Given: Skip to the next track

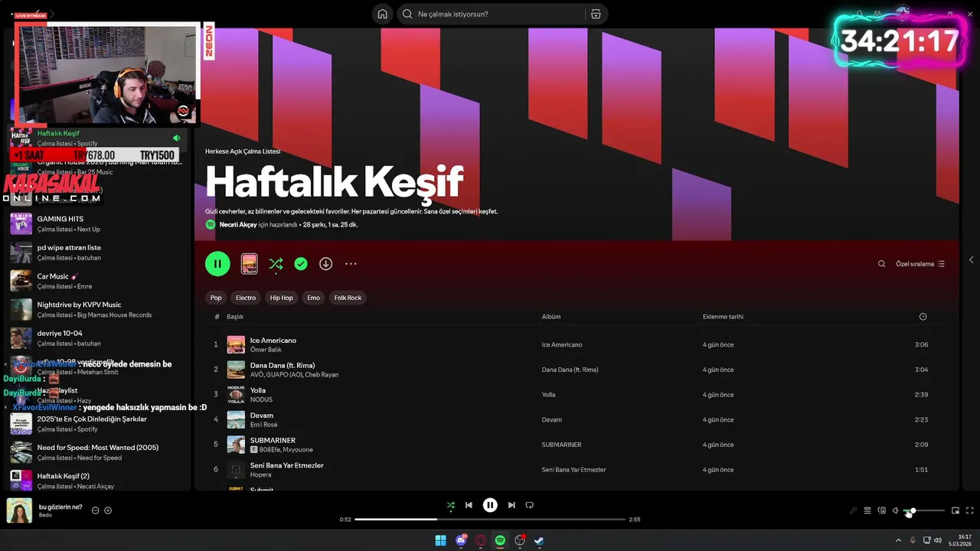Looking at the screenshot, I should pyautogui.click(x=511, y=505).
